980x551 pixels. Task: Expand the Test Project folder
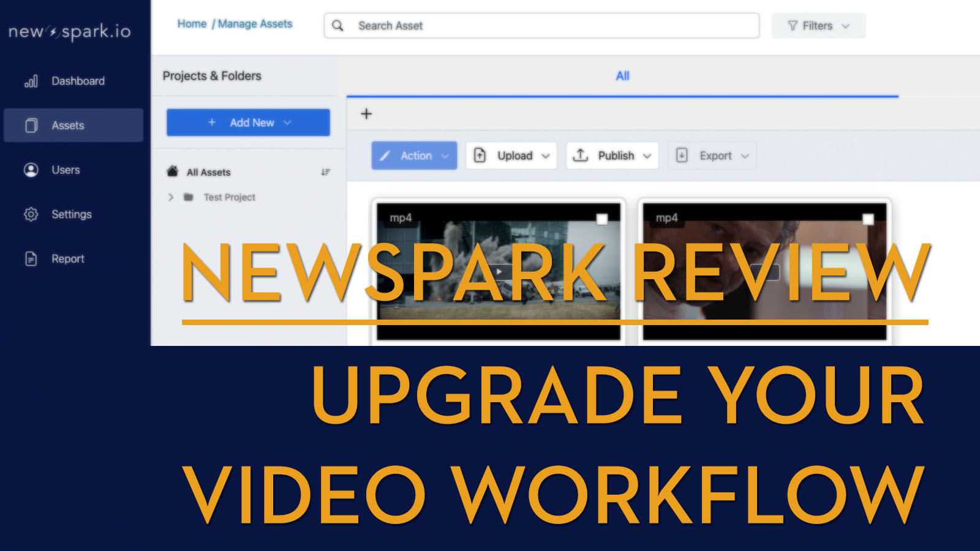click(171, 197)
